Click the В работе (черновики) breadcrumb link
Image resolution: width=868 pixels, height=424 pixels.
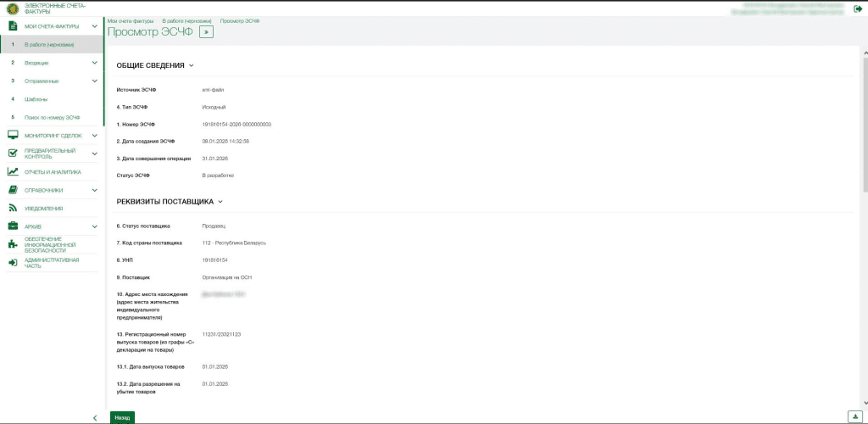pos(186,20)
